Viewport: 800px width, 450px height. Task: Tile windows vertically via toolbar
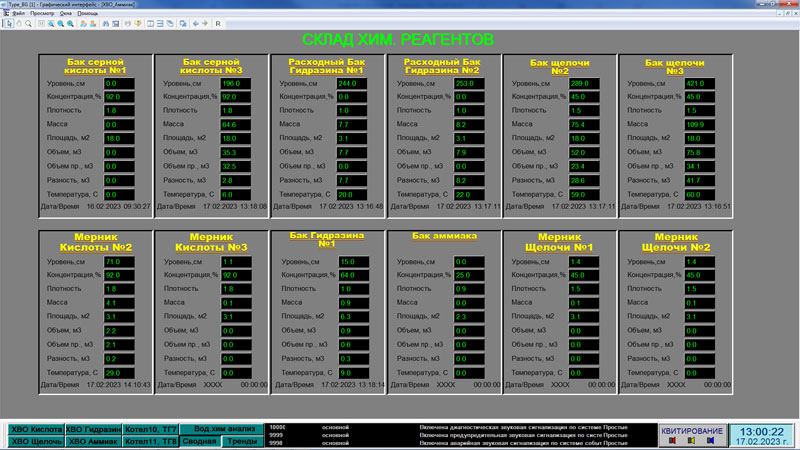click(151, 23)
